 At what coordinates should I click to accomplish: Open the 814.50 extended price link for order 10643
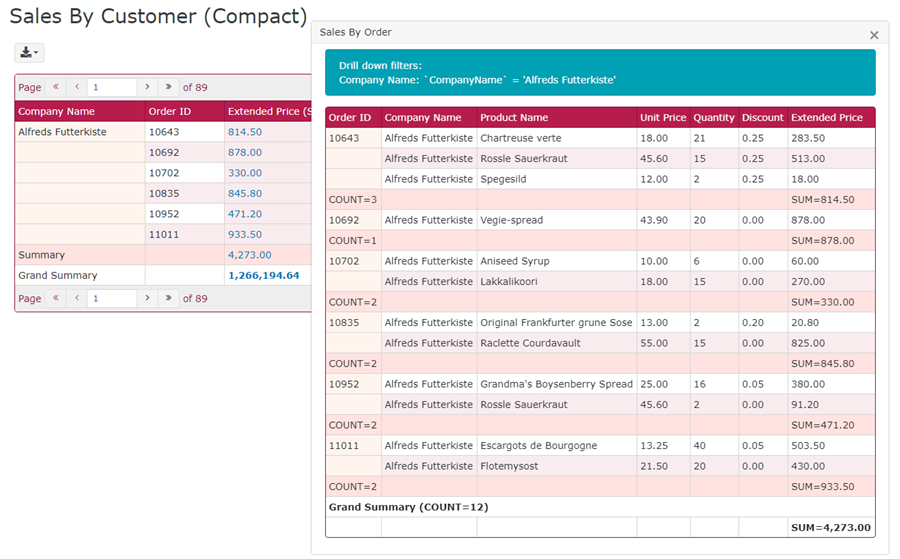coord(245,132)
